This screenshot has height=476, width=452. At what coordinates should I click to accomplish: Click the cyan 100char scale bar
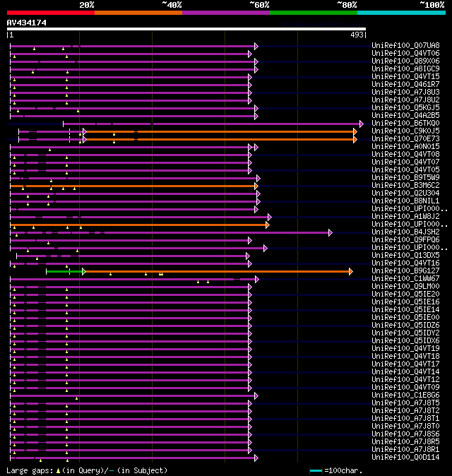pos(316,471)
